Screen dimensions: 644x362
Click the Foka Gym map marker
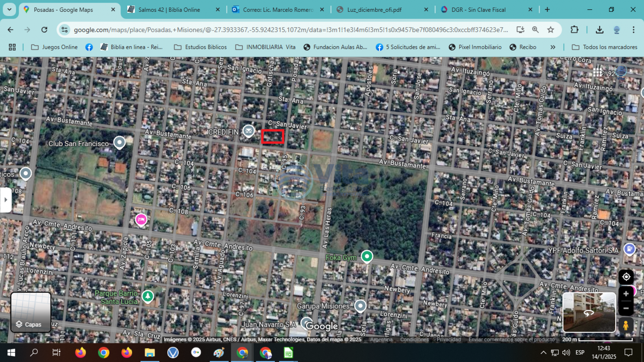pos(367,256)
